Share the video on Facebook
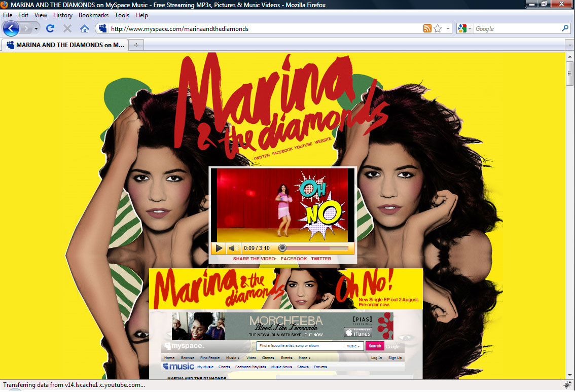The image size is (575, 392). click(x=294, y=259)
